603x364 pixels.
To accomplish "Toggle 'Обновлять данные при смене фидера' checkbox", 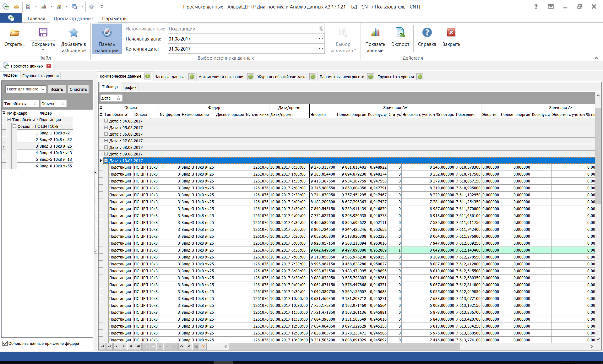I will (5, 343).
